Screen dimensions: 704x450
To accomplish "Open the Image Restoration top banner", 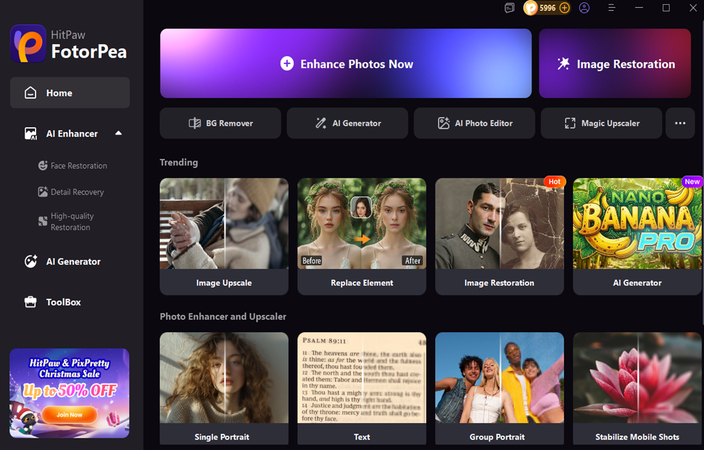I will tap(615, 63).
